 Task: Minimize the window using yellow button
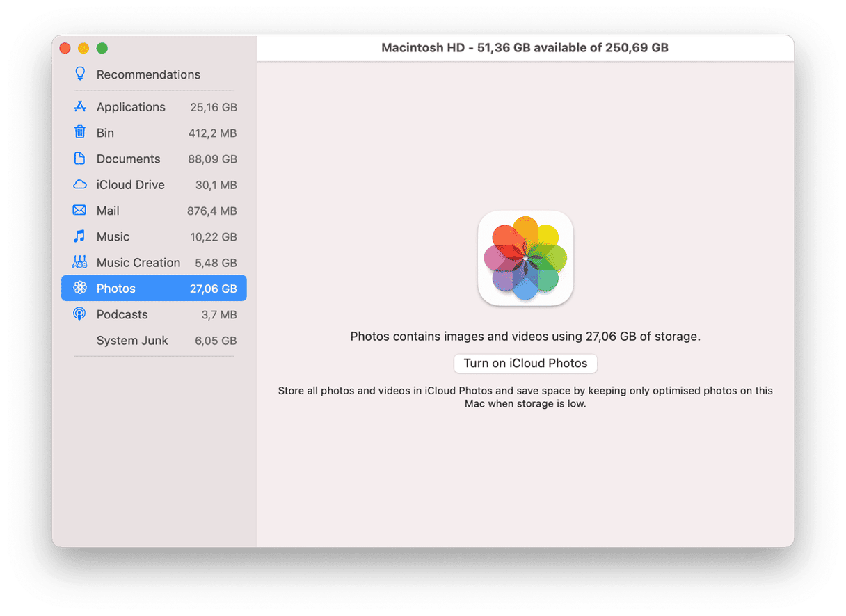point(83,48)
